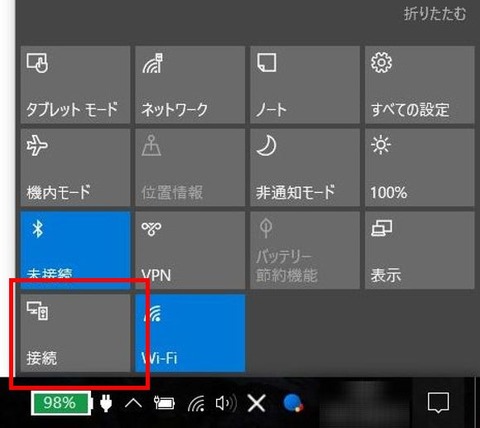Toggle the VPN tile
The image size is (480, 428).
point(190,250)
